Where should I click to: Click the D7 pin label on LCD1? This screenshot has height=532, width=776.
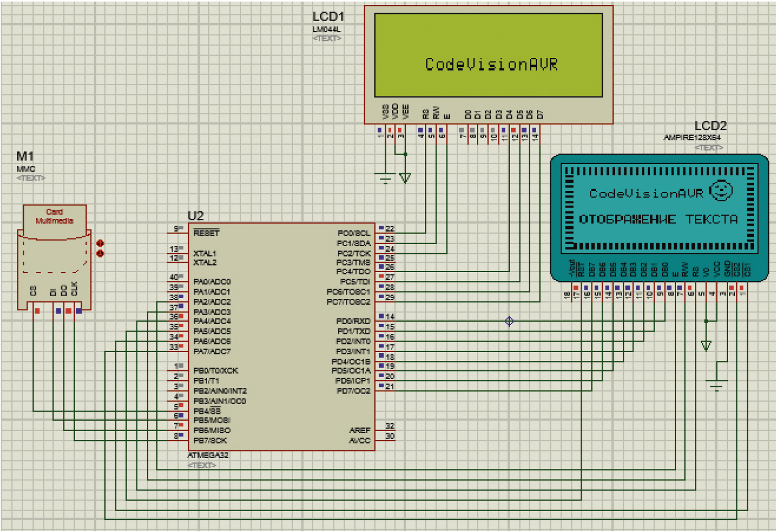540,114
